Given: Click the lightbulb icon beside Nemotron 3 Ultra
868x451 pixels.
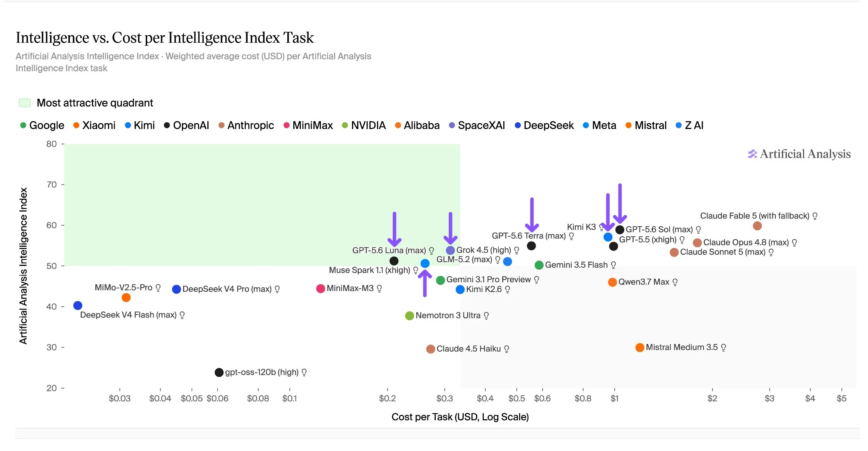Looking at the screenshot, I should 486,316.
